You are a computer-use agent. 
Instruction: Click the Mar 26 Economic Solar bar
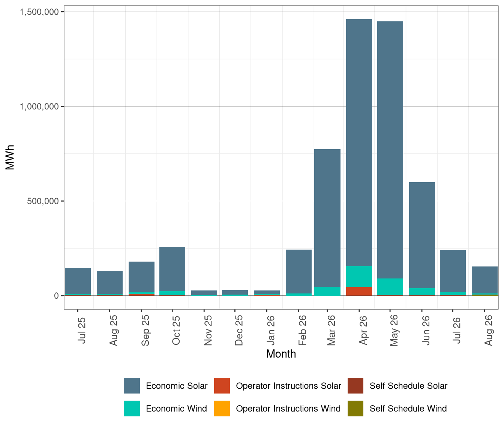click(327, 218)
